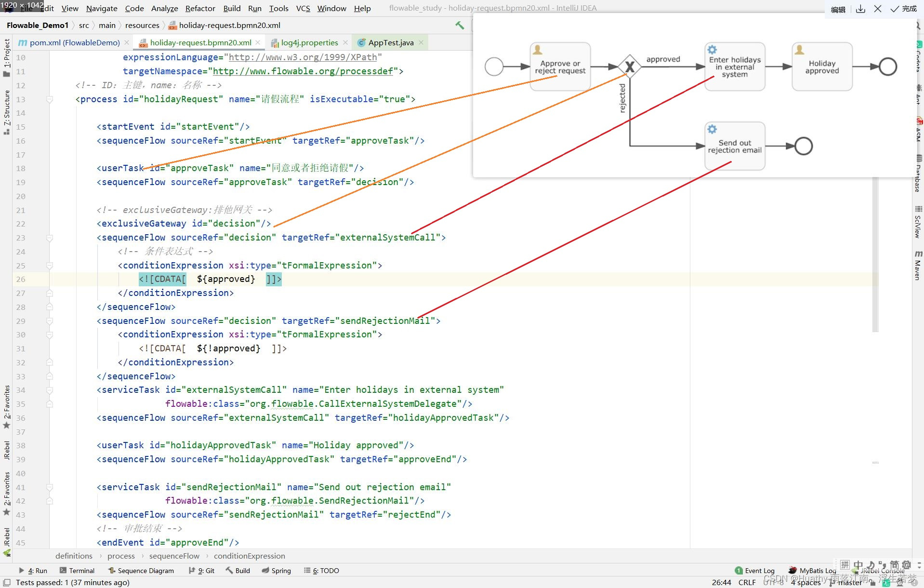The height and width of the screenshot is (588, 924).
Task: Click the exclusive gateway X diamond in diagram
Action: click(629, 67)
